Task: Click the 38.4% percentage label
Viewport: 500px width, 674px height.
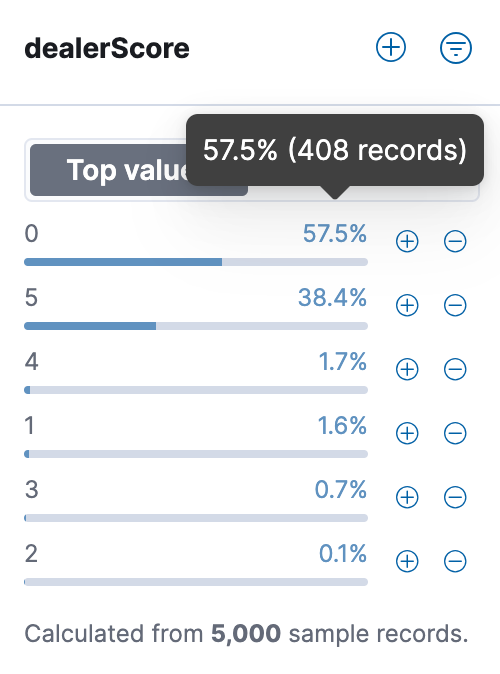Action: click(x=332, y=297)
